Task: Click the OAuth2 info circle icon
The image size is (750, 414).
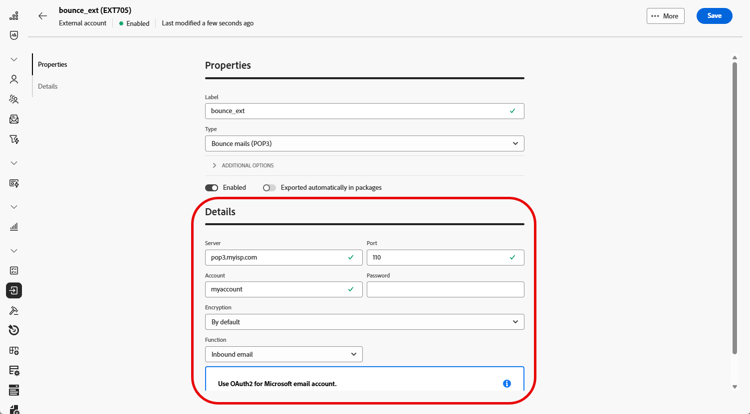Action: [x=507, y=383]
